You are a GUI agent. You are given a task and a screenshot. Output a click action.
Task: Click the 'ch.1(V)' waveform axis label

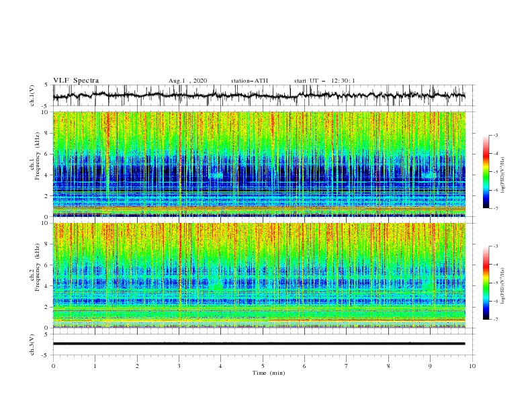pos(32,95)
